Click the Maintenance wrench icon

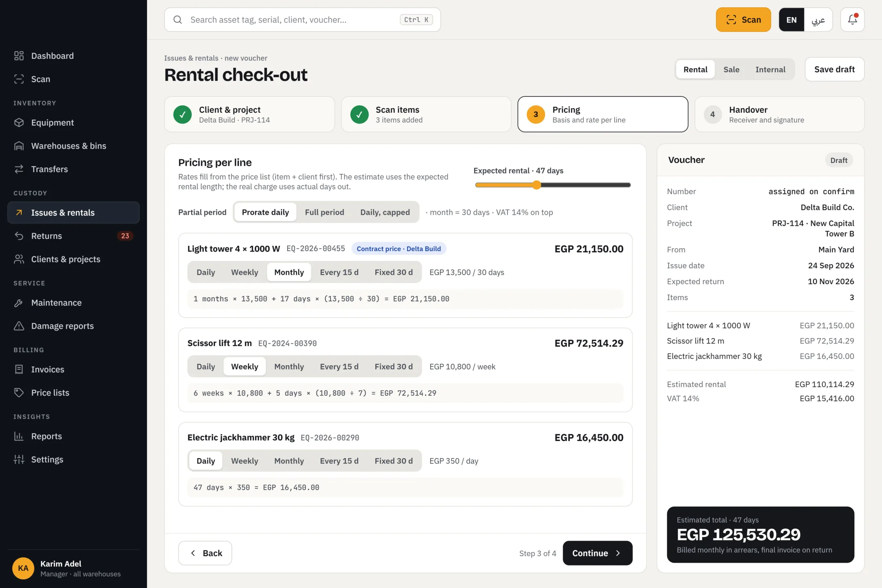[19, 303]
